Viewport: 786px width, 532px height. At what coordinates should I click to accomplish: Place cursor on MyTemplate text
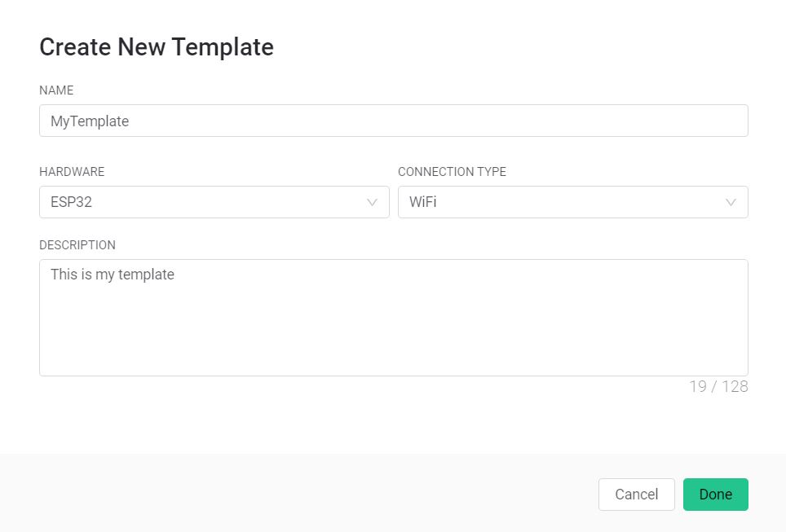[x=90, y=121]
